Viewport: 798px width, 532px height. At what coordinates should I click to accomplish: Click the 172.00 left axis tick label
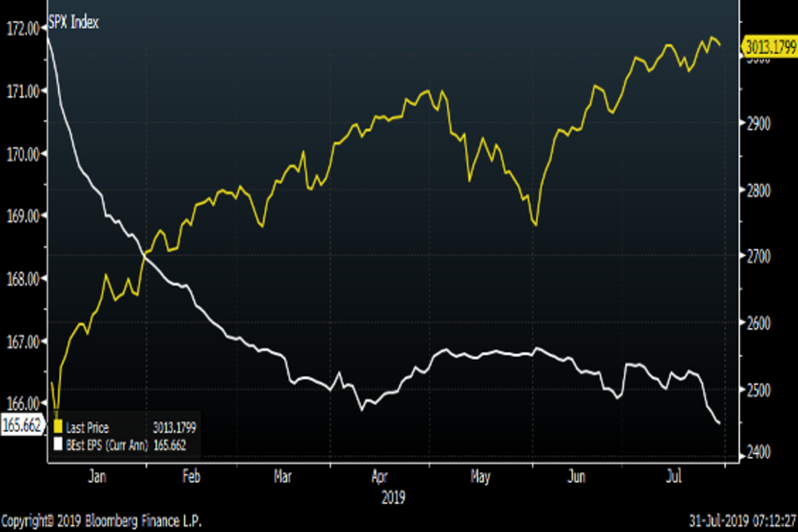click(22, 28)
